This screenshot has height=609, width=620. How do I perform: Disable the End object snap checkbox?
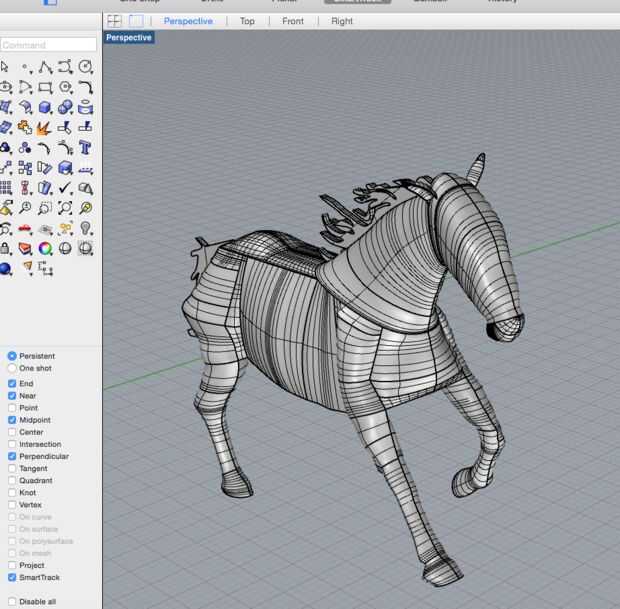[12, 384]
